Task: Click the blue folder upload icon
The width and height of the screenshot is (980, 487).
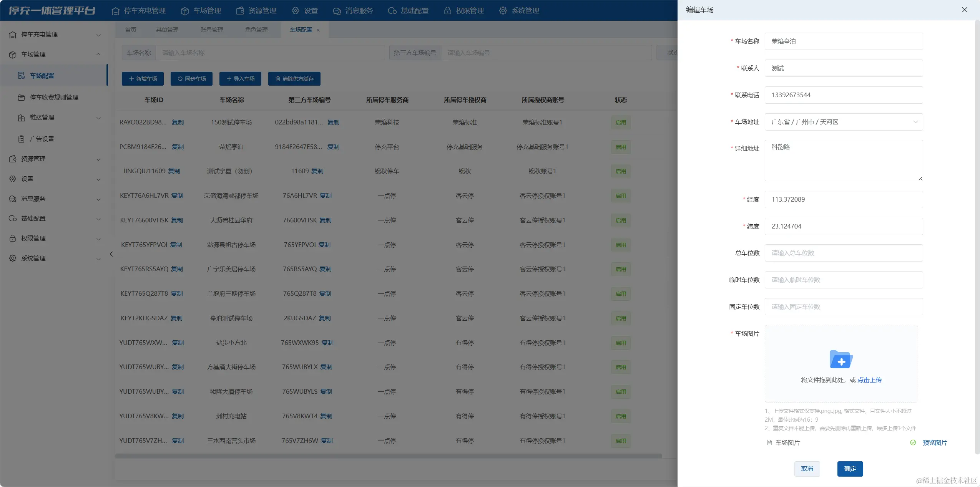Action: point(841,360)
